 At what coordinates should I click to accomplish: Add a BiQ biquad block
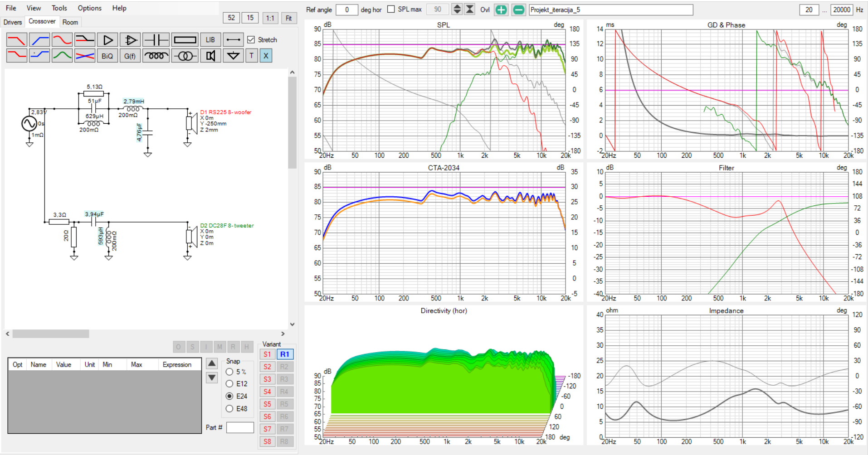coord(107,56)
